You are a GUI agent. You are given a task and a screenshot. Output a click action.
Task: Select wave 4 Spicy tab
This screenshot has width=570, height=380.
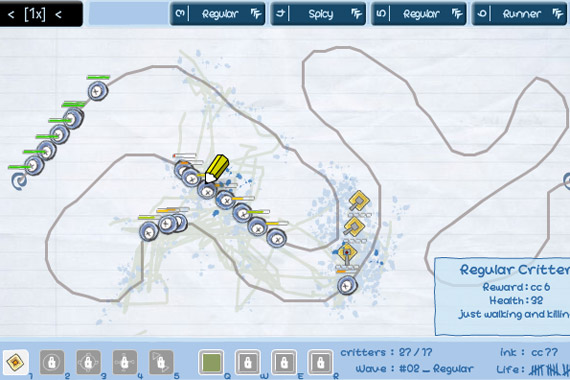pyautogui.click(x=318, y=14)
